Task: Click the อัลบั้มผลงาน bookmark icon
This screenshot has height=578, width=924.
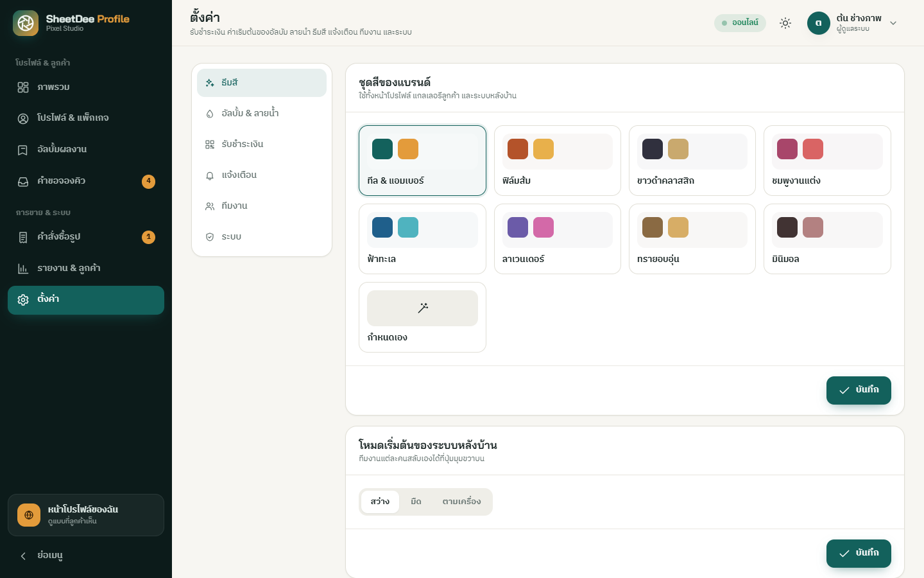Action: pyautogui.click(x=23, y=150)
